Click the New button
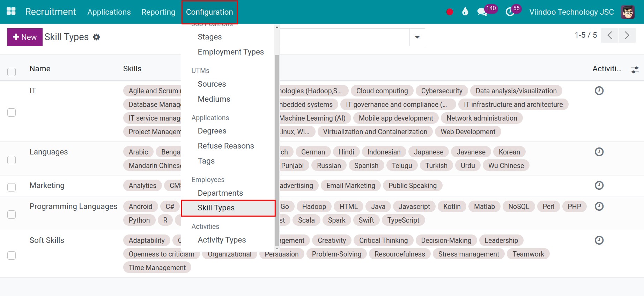 (x=25, y=37)
